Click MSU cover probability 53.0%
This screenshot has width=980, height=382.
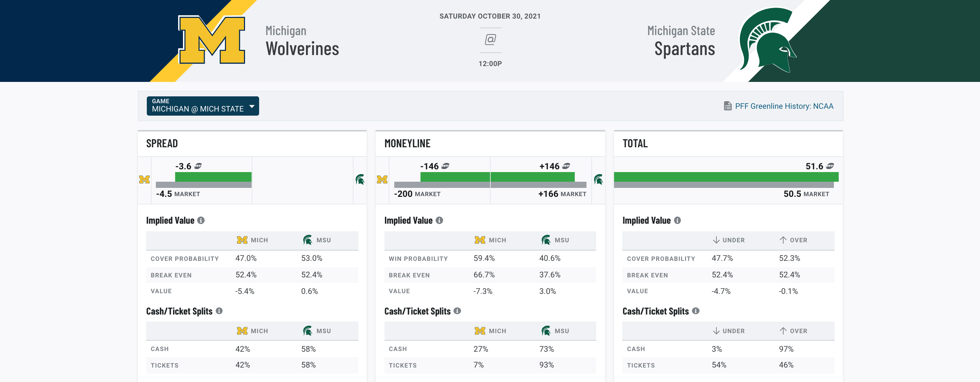312,258
